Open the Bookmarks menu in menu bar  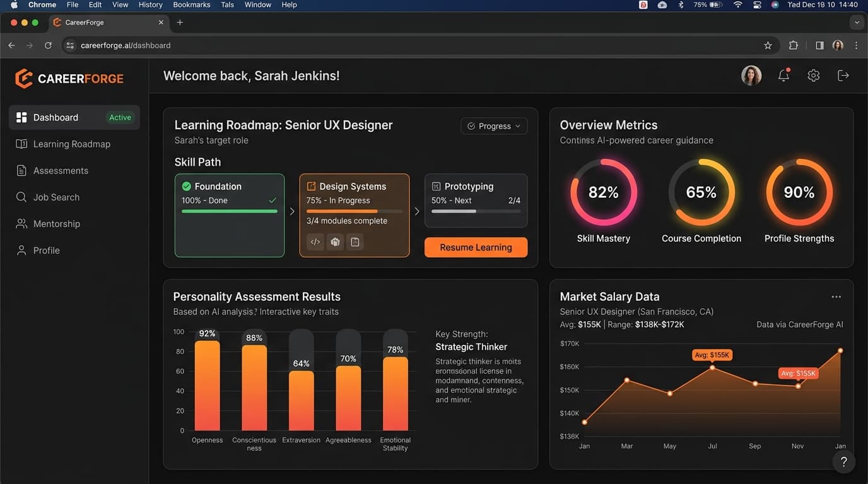[192, 4]
